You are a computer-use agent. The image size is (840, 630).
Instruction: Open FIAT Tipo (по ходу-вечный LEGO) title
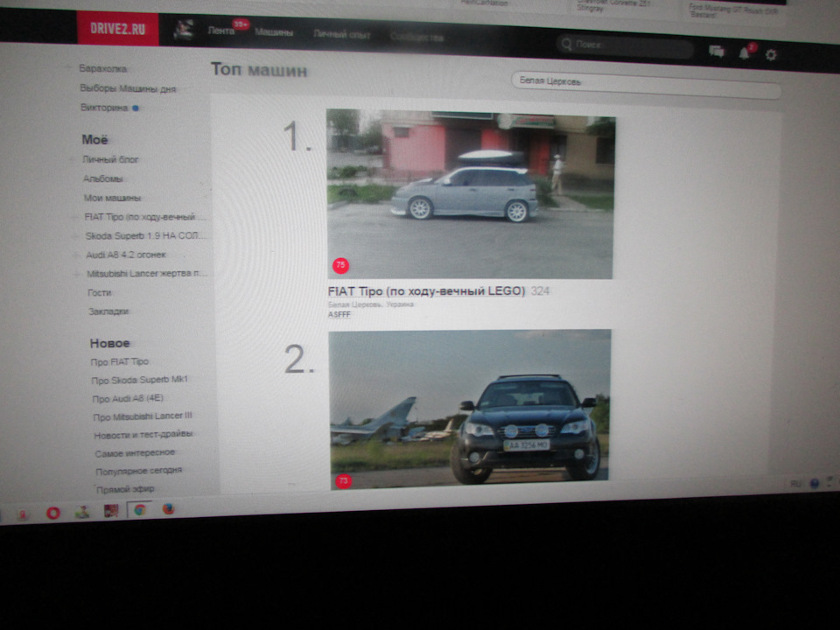coord(426,290)
